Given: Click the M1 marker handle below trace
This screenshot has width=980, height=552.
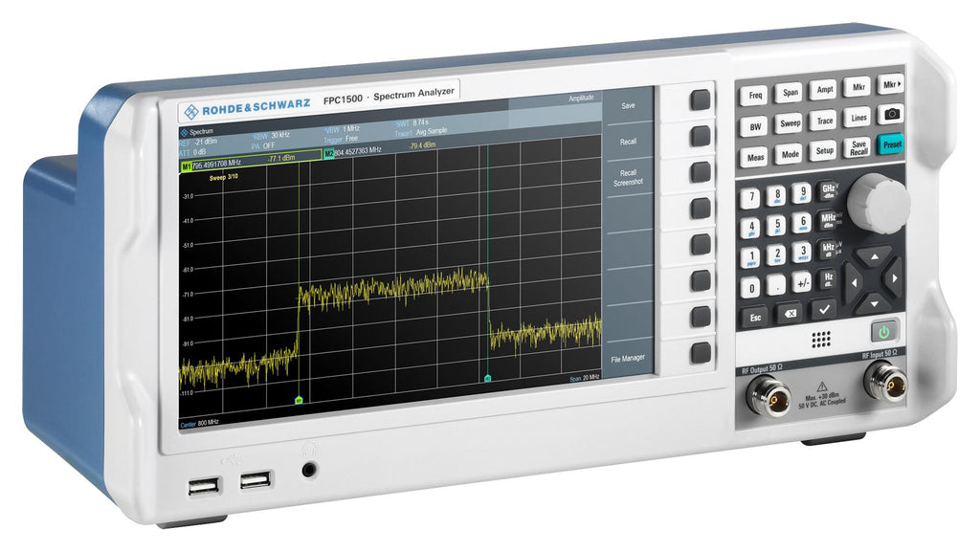Looking at the screenshot, I should click(x=299, y=400).
